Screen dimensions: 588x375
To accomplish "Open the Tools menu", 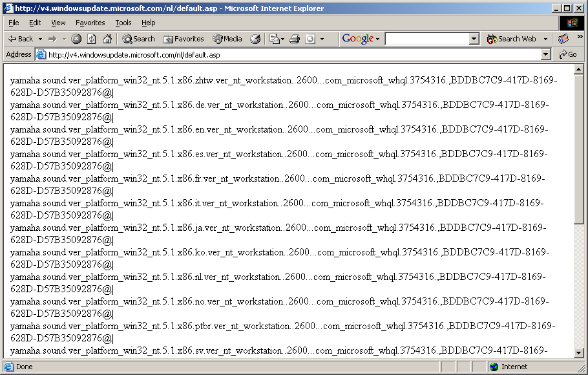I will coord(123,23).
